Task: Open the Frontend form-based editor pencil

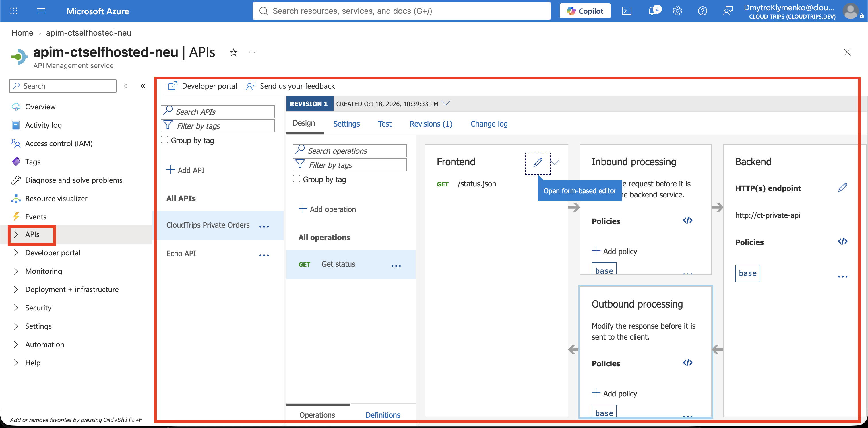Action: pos(537,163)
